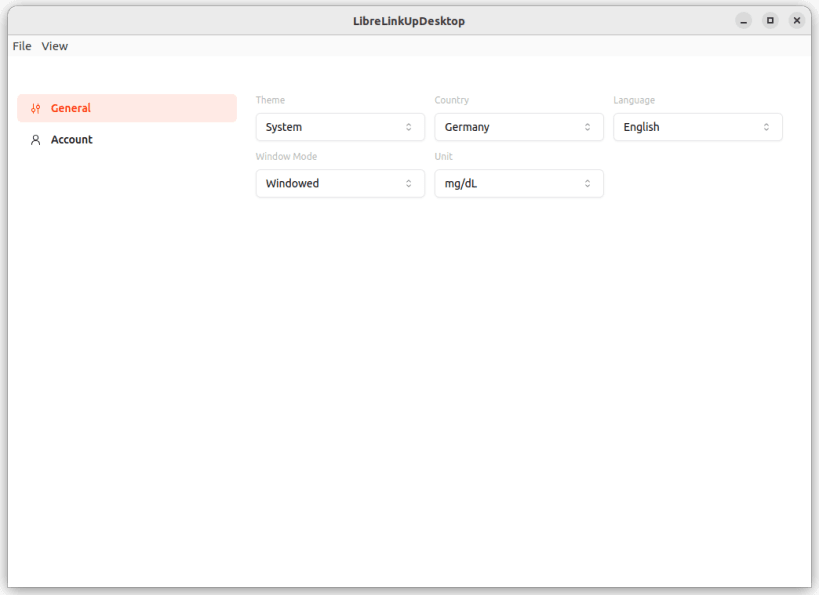Open the Country dropdown showing Germany
The image size is (819, 595).
pyautogui.click(x=519, y=127)
